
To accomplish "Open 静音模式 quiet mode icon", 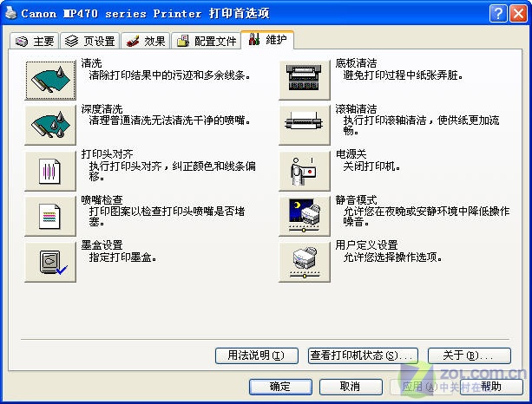I will pyautogui.click(x=305, y=216).
